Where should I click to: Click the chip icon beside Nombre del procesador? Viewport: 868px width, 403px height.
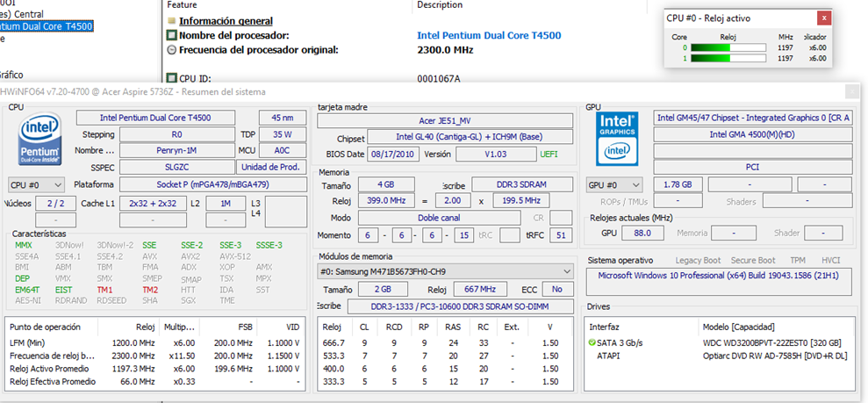point(172,35)
